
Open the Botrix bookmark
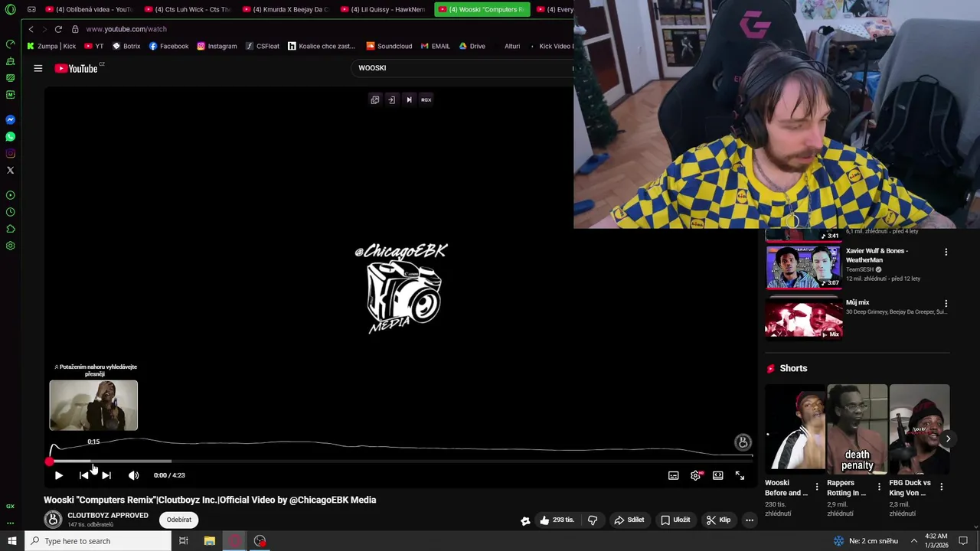126,46
